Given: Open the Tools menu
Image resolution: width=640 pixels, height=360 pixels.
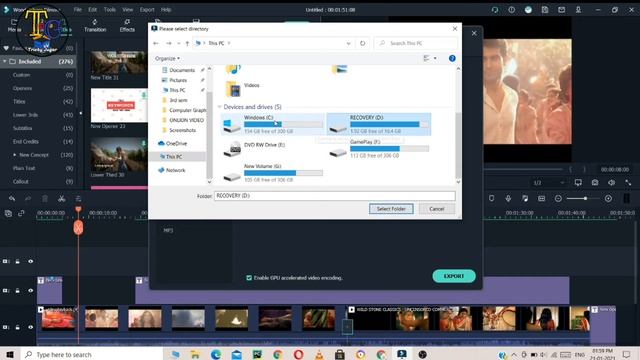Looking at the screenshot, I should pos(109,9).
